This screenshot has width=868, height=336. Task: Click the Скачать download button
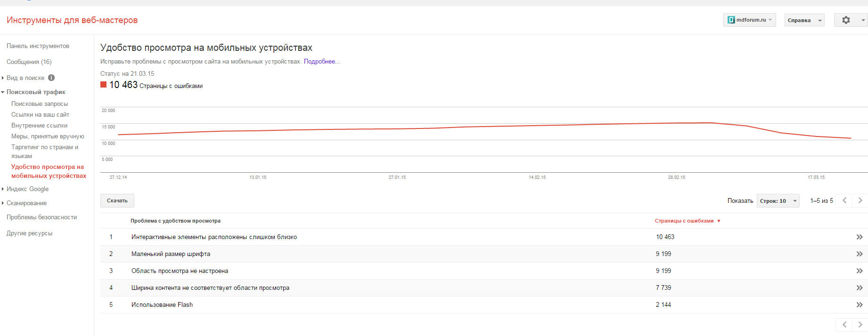pos(117,201)
